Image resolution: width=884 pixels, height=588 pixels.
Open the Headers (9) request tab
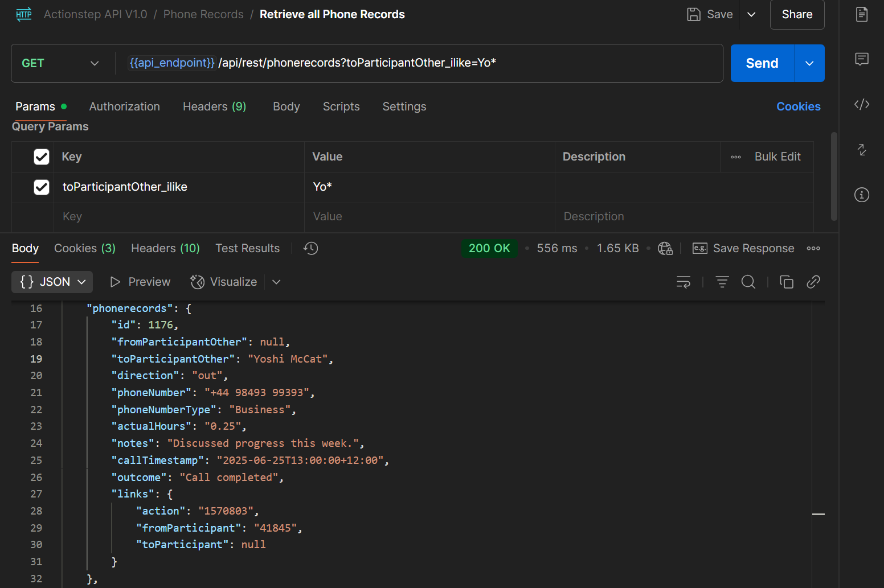point(215,106)
